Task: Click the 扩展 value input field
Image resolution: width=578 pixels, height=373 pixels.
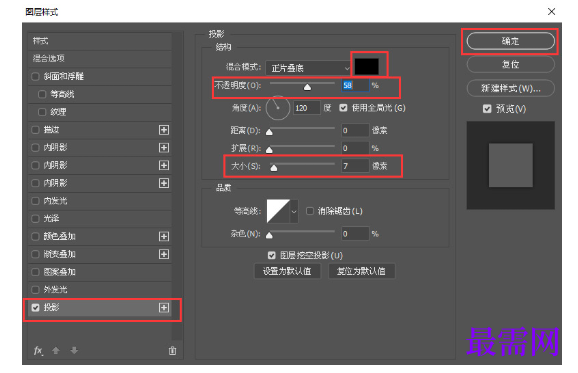Action: click(355, 148)
